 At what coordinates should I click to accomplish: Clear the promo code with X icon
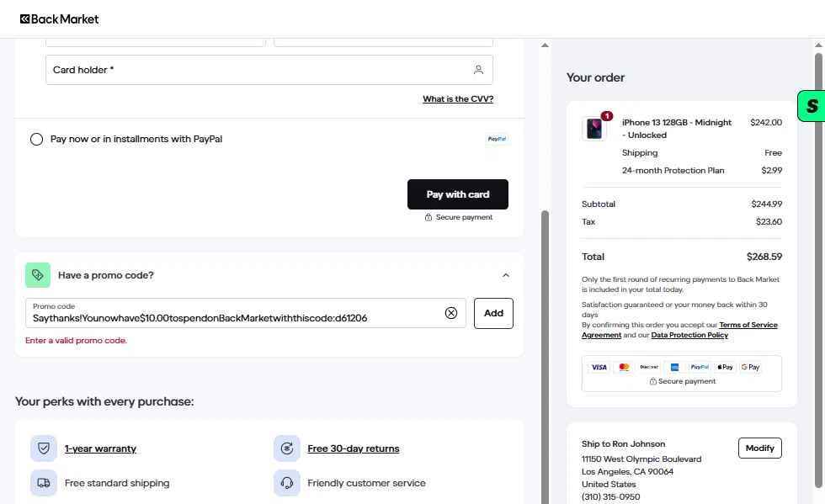click(451, 313)
